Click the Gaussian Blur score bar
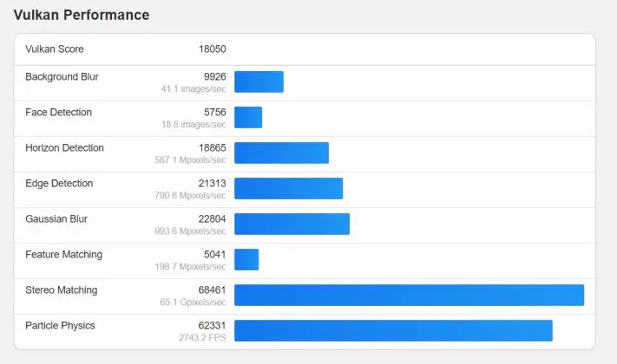617x364 pixels. coord(292,224)
